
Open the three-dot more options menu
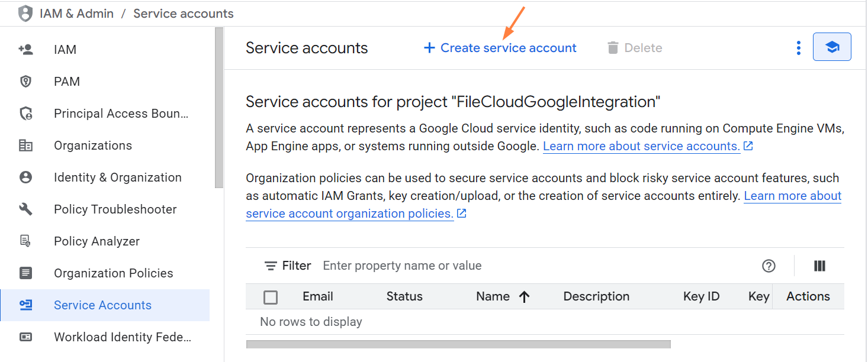point(799,48)
